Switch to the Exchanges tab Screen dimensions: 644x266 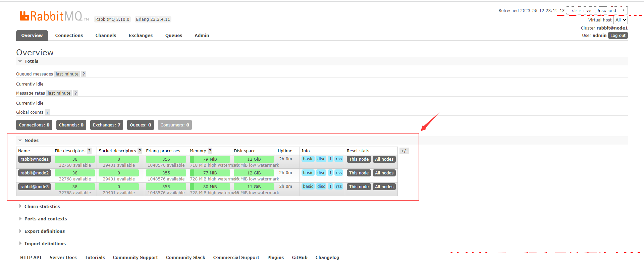click(x=141, y=36)
